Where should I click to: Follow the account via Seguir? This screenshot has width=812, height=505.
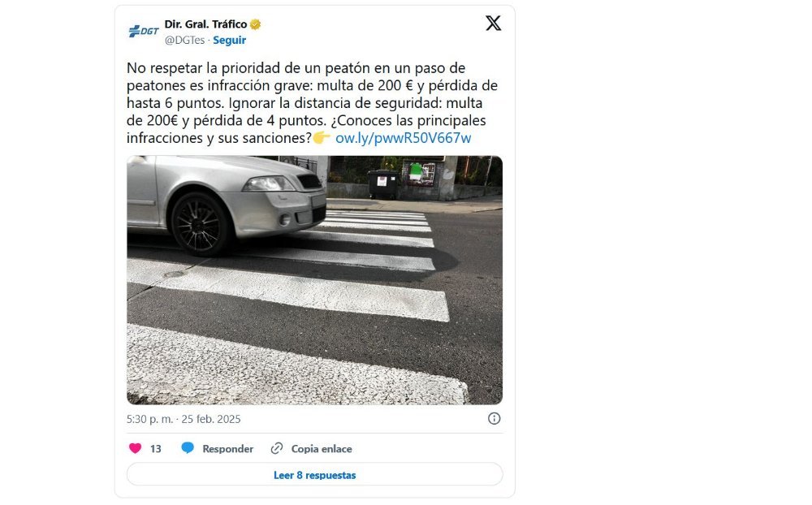tap(230, 40)
